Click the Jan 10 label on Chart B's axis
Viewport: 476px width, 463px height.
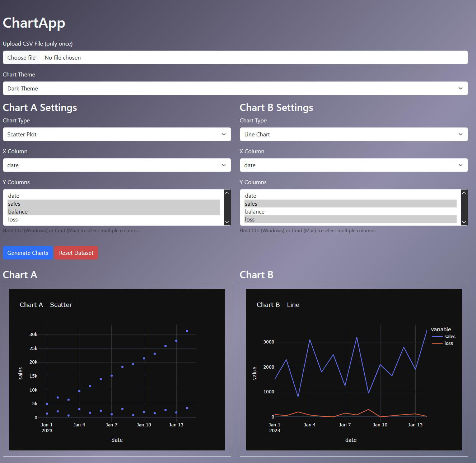[x=380, y=425]
